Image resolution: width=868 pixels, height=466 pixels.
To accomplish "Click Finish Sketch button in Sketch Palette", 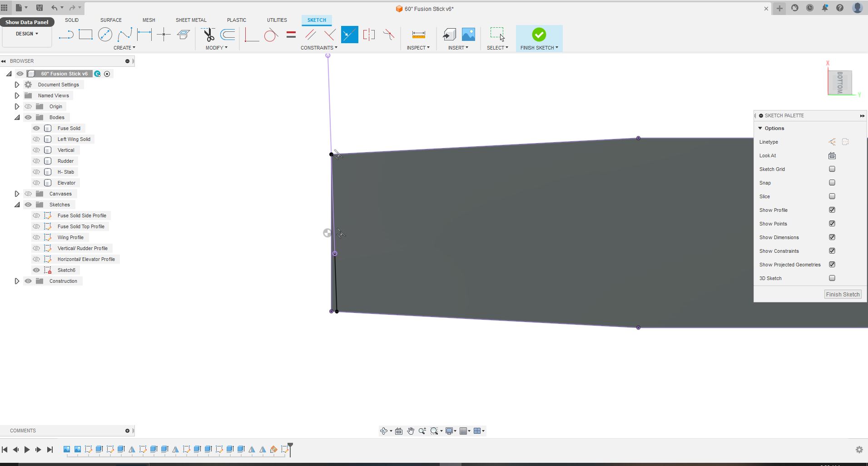I will click(842, 294).
